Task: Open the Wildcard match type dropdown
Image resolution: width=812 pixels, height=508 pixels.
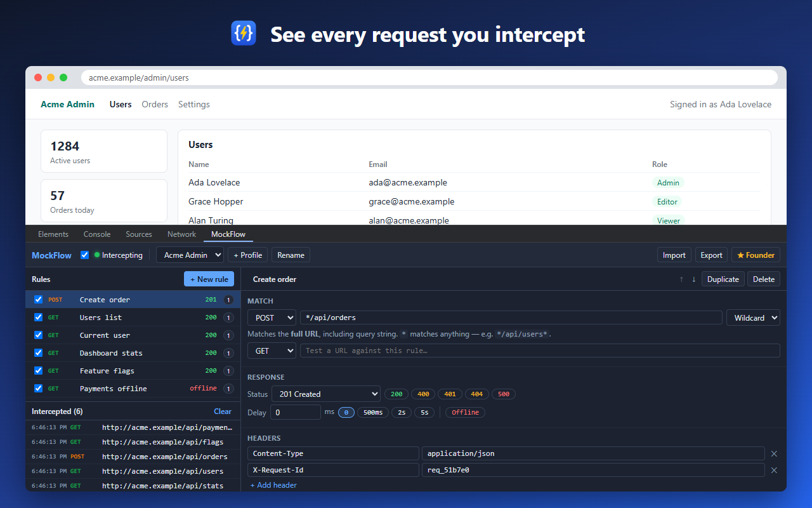Action: 753,318
